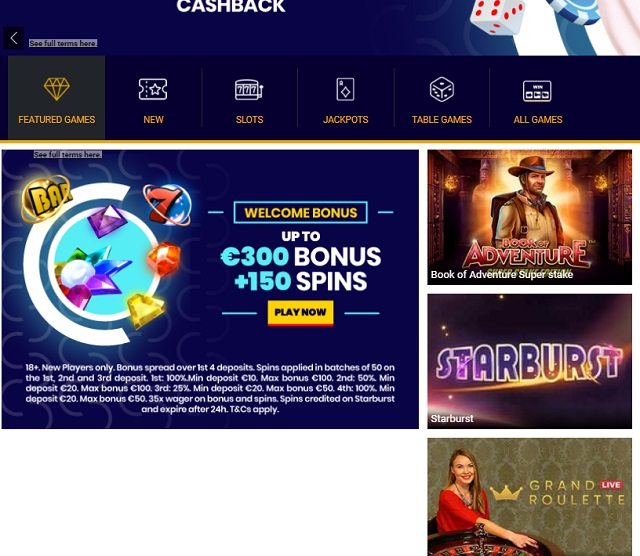
Task: Click the previous banner arrow
Action: [x=13, y=38]
